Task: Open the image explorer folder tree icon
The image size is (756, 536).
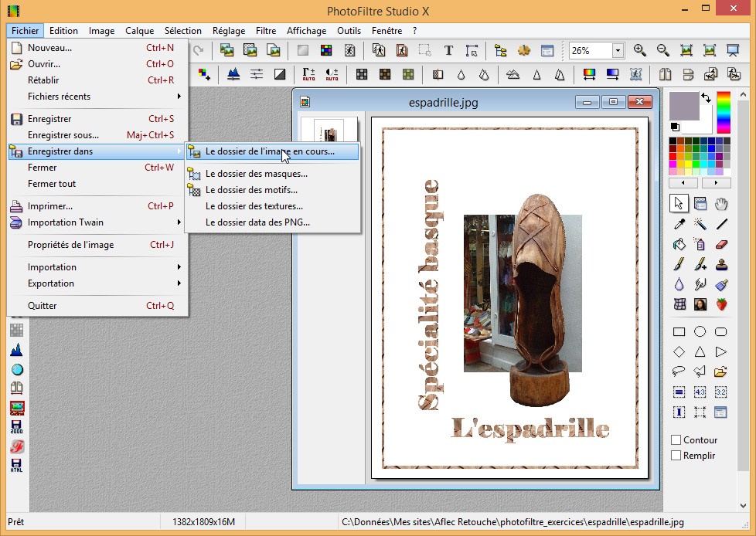Action: pyautogui.click(x=500, y=50)
